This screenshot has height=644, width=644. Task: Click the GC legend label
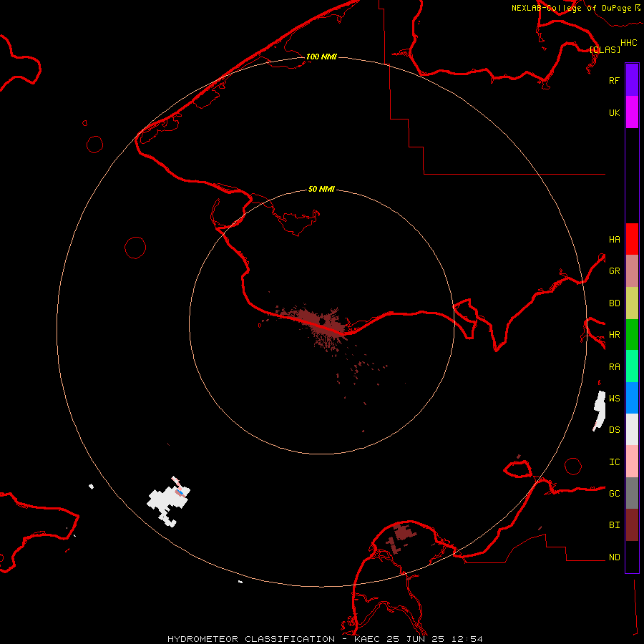pos(614,493)
